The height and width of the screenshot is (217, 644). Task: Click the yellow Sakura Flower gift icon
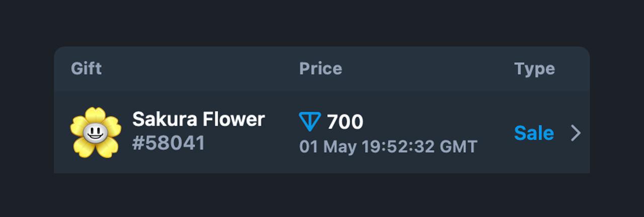[96, 133]
